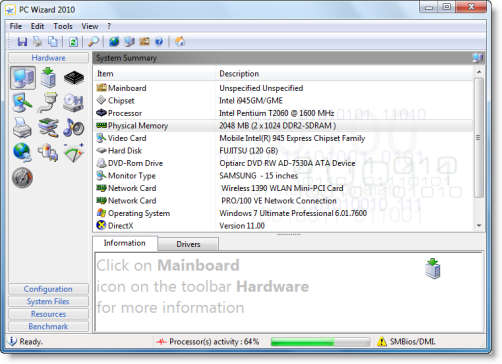The width and height of the screenshot is (502, 364).
Task: Open the round silver speedometer gauge icon
Action: [x=22, y=178]
